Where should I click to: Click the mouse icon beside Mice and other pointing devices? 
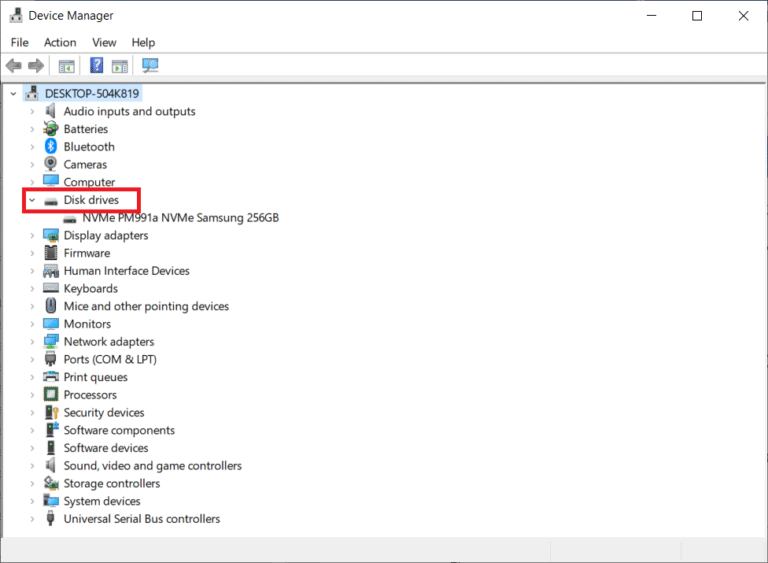[50, 306]
